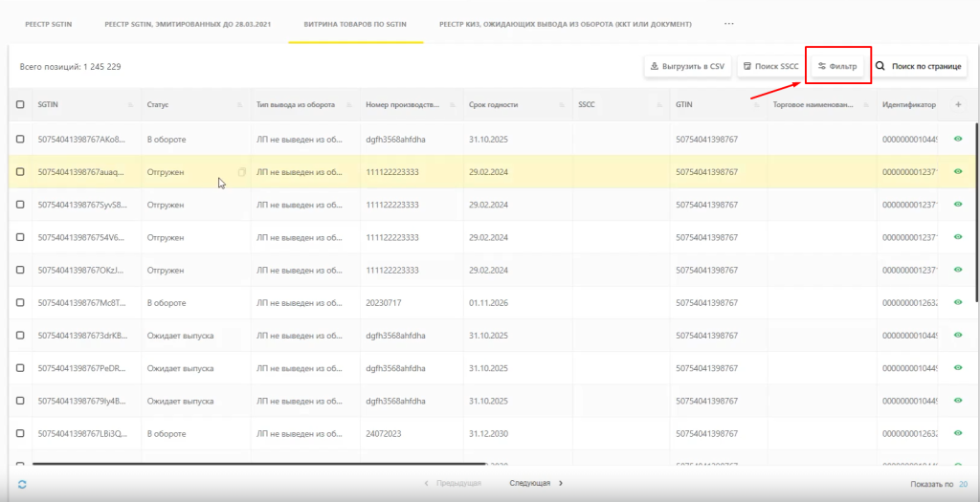Sort by the SGTIN column sort arrows
Image resolution: width=980 pixels, height=502 pixels.
pyautogui.click(x=131, y=104)
